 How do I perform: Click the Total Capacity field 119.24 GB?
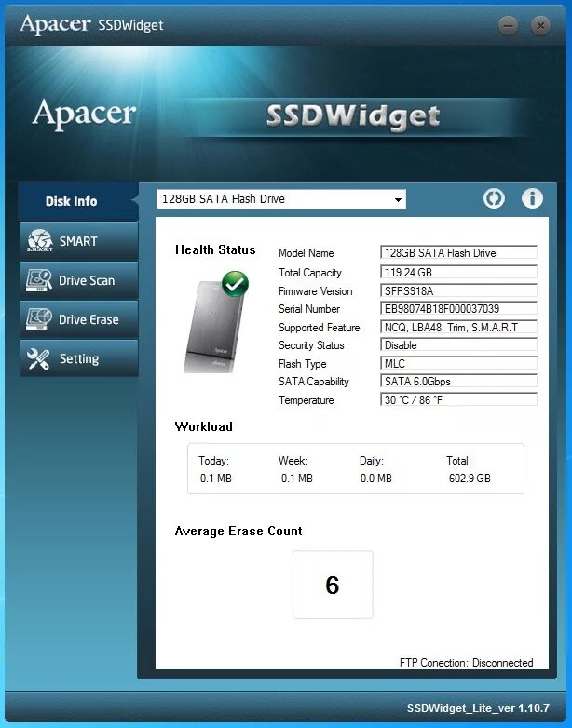(458, 272)
